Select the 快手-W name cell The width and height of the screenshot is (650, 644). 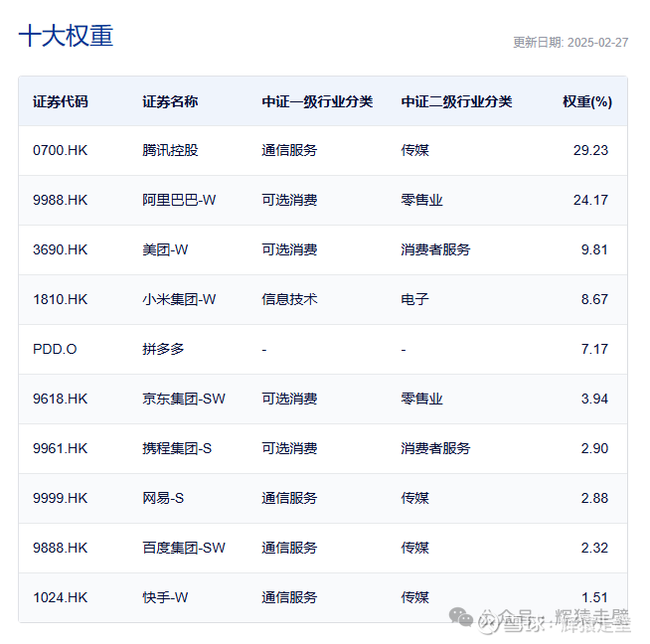click(x=165, y=597)
